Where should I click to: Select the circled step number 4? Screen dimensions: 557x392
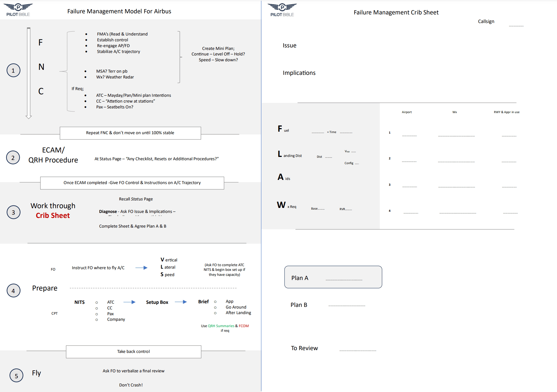tap(13, 291)
